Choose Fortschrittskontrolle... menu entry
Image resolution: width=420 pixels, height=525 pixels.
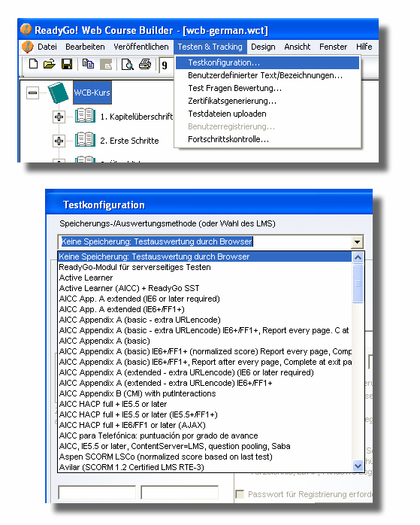pyautogui.click(x=267, y=139)
